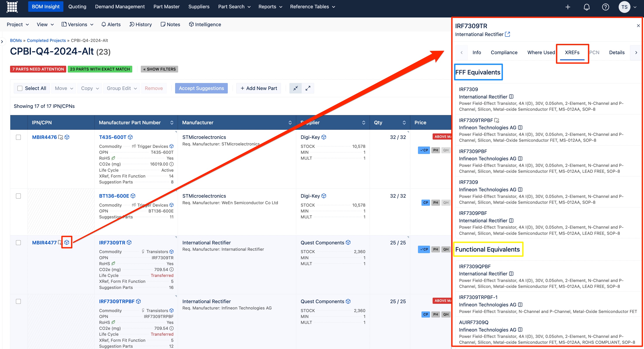Open Quoting menu item
The image size is (644, 349).
[x=77, y=7]
